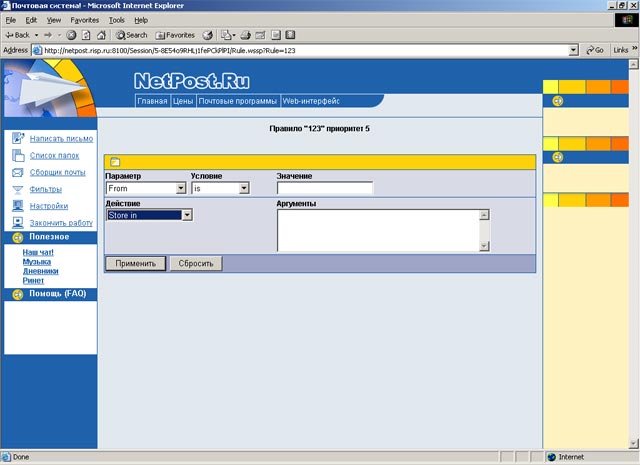Open the Web-интерфейс tab
The image size is (640, 465).
(x=311, y=101)
